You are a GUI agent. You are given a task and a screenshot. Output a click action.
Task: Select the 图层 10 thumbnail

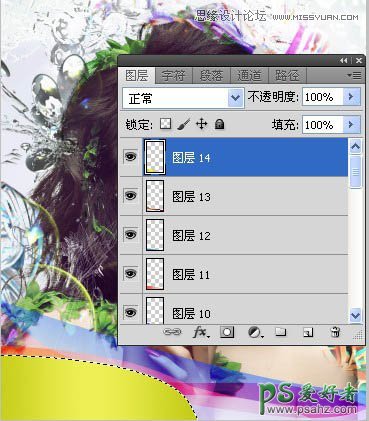click(155, 311)
